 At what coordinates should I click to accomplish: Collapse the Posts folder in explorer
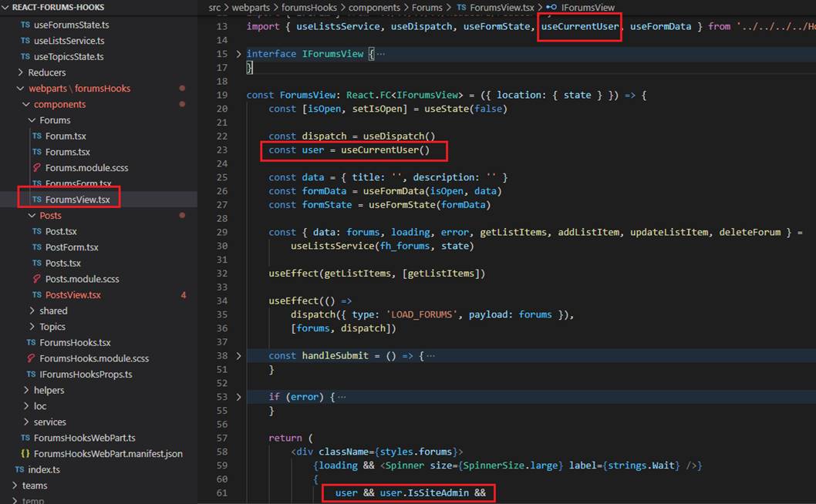pyautogui.click(x=32, y=216)
